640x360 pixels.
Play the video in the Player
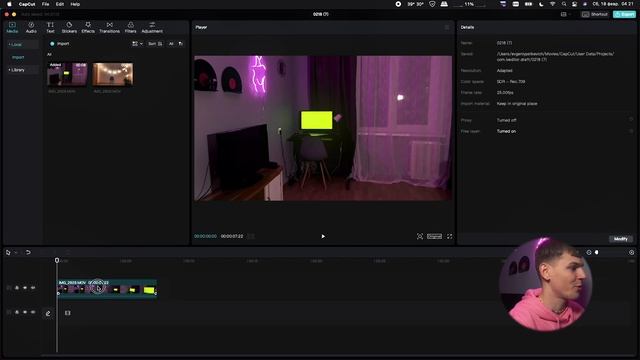[x=323, y=236]
